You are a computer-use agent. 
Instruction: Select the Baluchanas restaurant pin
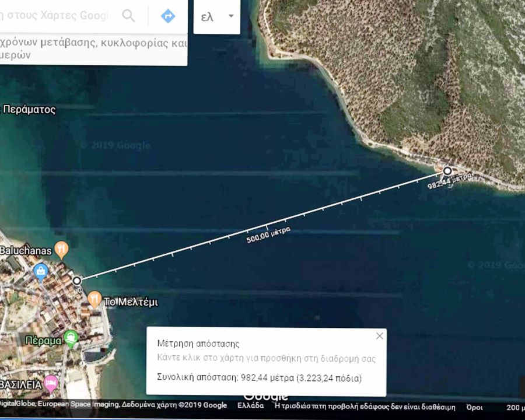[x=61, y=251]
